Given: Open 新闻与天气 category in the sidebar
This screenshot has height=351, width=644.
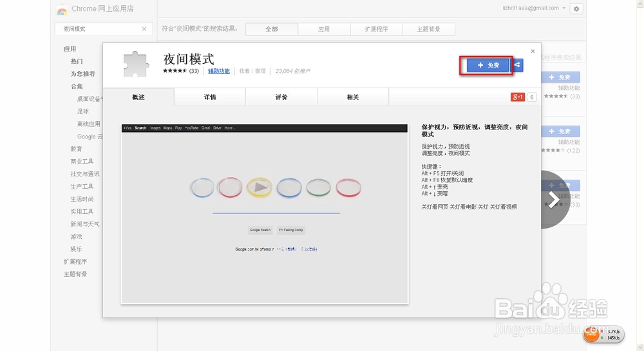Looking at the screenshot, I should pos(84,224).
